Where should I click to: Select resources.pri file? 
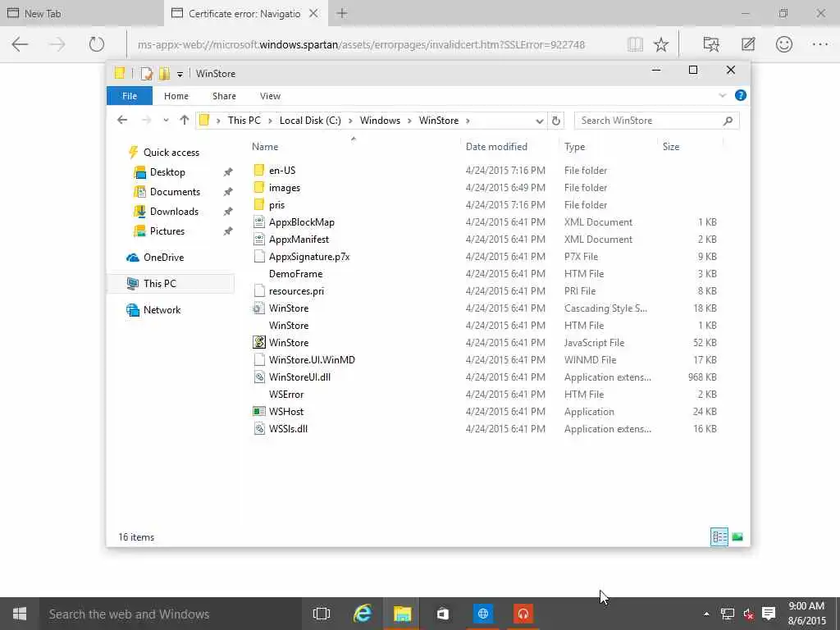pos(296,291)
